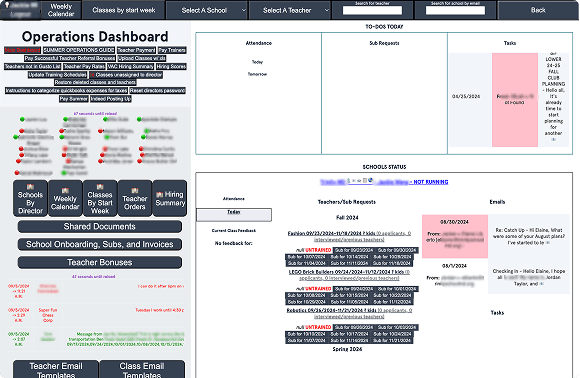Click the NOT RUNNING school status link
The width and height of the screenshot is (580, 378).
pyautogui.click(x=431, y=182)
